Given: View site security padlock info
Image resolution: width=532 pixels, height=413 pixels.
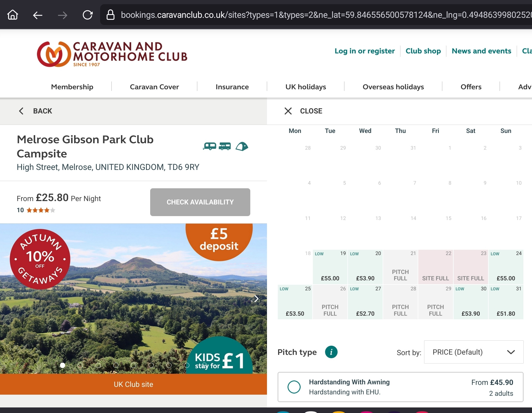Looking at the screenshot, I should point(110,15).
